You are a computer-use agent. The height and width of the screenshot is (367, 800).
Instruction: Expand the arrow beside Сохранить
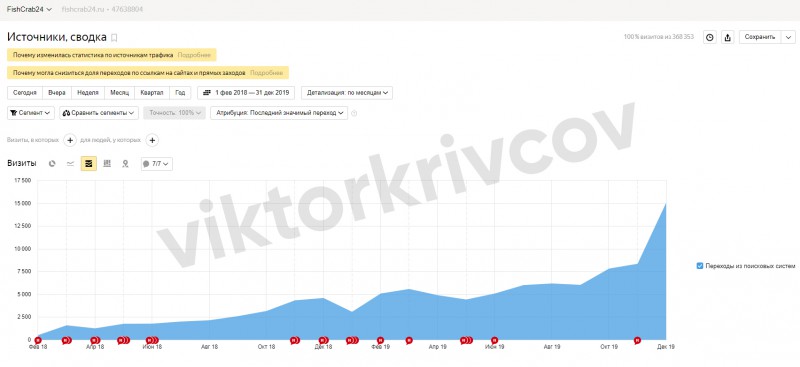point(788,37)
